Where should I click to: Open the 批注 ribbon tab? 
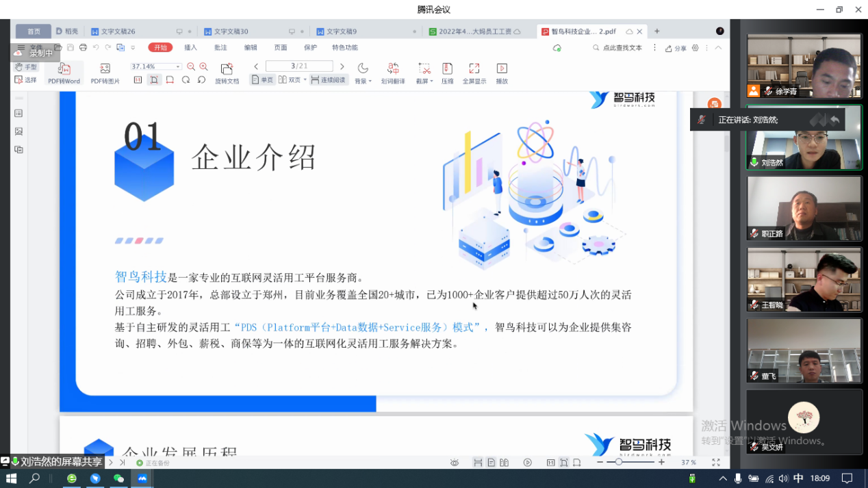pos(220,48)
